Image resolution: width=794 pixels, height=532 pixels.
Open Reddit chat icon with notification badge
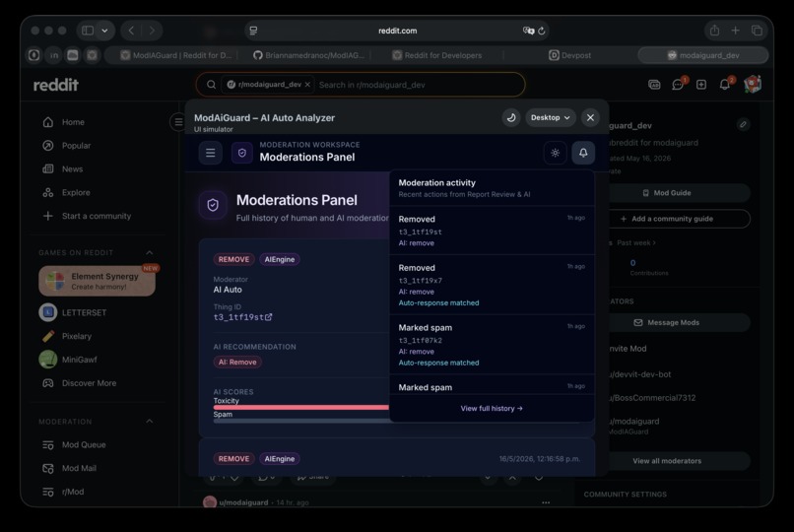click(678, 85)
